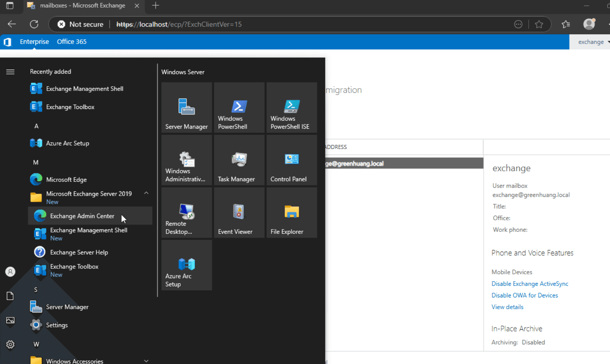Image resolution: width=610 pixels, height=364 pixels.
Task: Collapse the Microsoft Exchange Server 2019 folder
Action: click(90, 197)
